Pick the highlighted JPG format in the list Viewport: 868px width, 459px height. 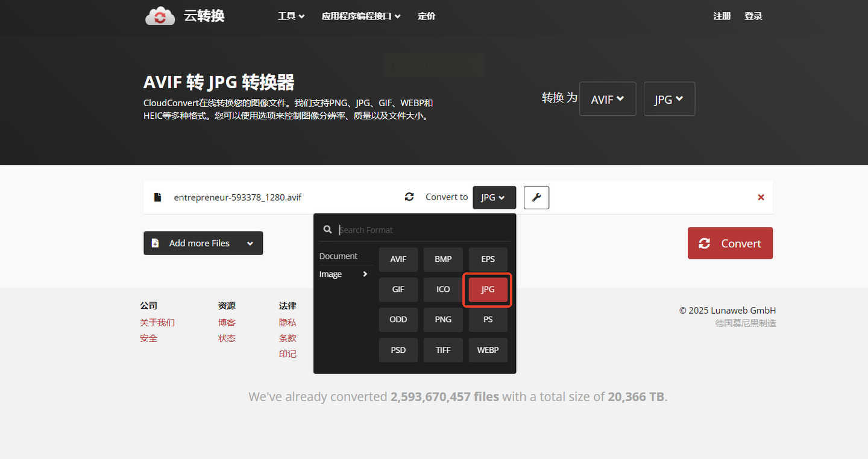pyautogui.click(x=488, y=290)
